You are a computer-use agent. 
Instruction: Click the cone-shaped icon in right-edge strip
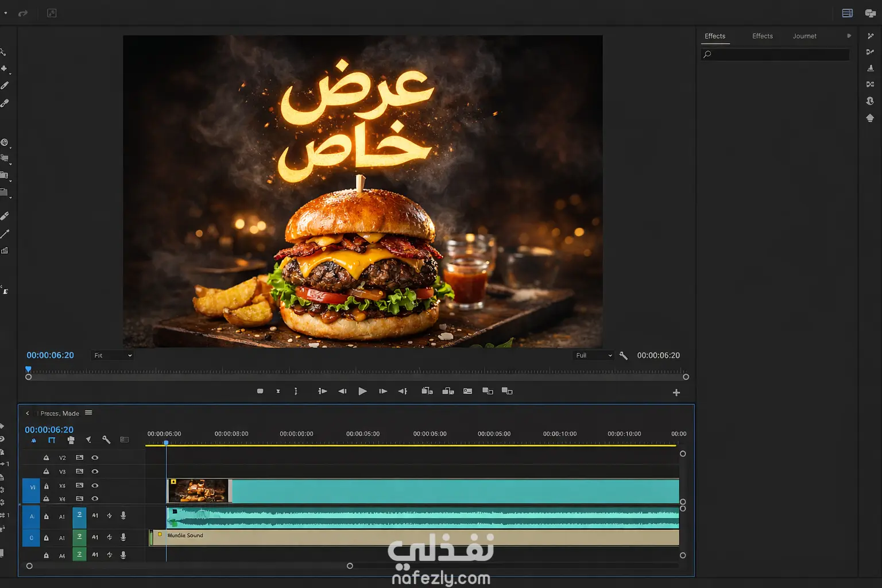871,68
